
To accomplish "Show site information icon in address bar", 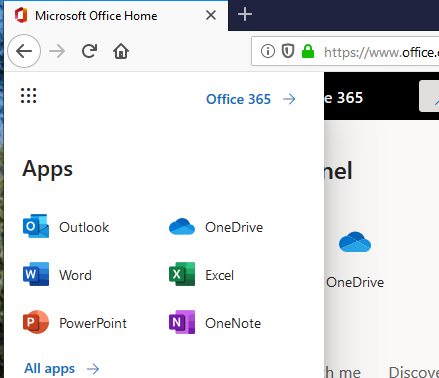I will (268, 51).
